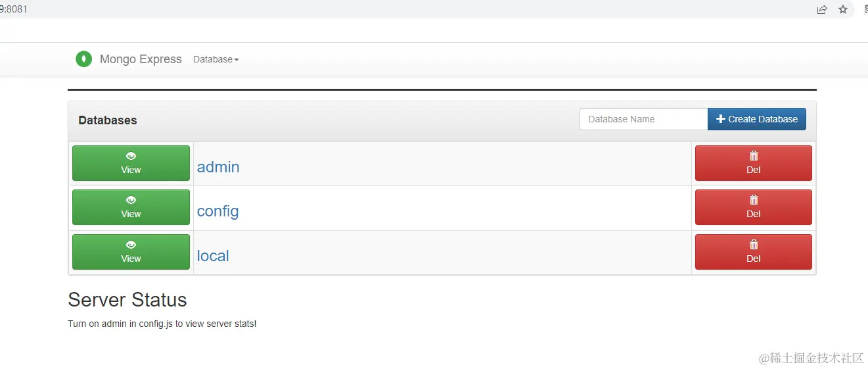Go to Mongo Express home title
Screen dimensions: 868x369
click(x=141, y=59)
